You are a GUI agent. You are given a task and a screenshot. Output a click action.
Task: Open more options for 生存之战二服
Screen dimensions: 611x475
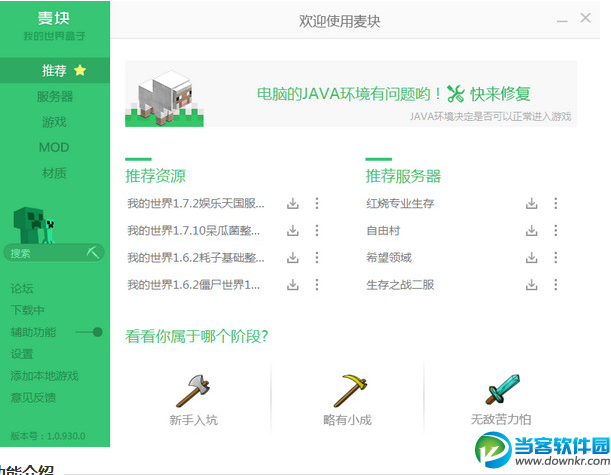pos(556,284)
